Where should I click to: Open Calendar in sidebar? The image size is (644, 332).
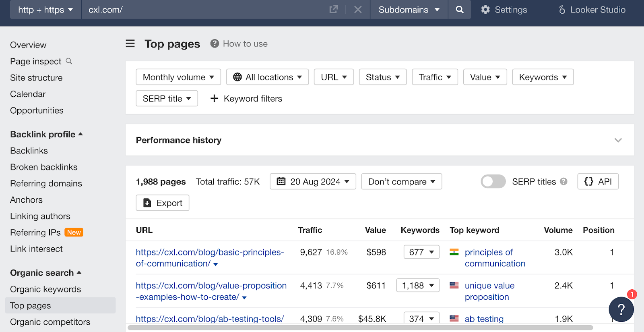pos(28,94)
